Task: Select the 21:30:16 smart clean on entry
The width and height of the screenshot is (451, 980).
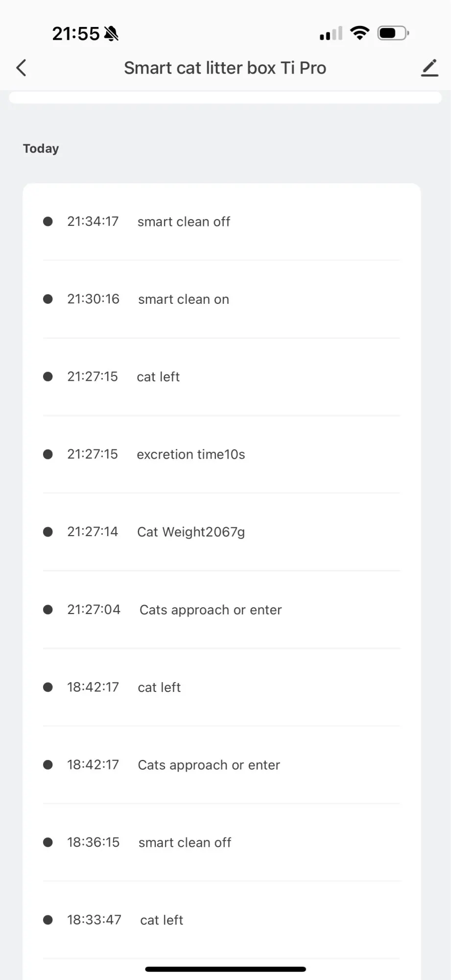Action: pos(184,299)
